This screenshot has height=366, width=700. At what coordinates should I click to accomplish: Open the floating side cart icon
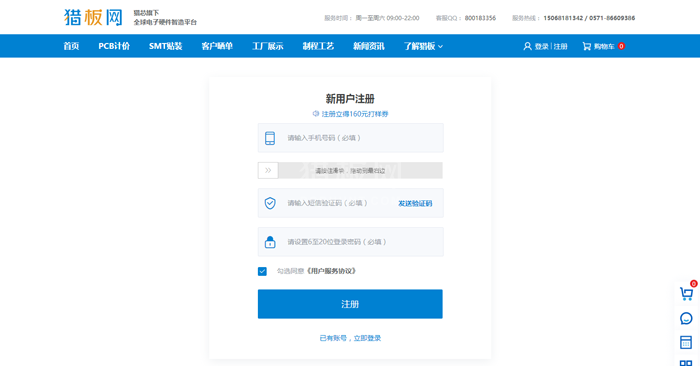pyautogui.click(x=686, y=293)
